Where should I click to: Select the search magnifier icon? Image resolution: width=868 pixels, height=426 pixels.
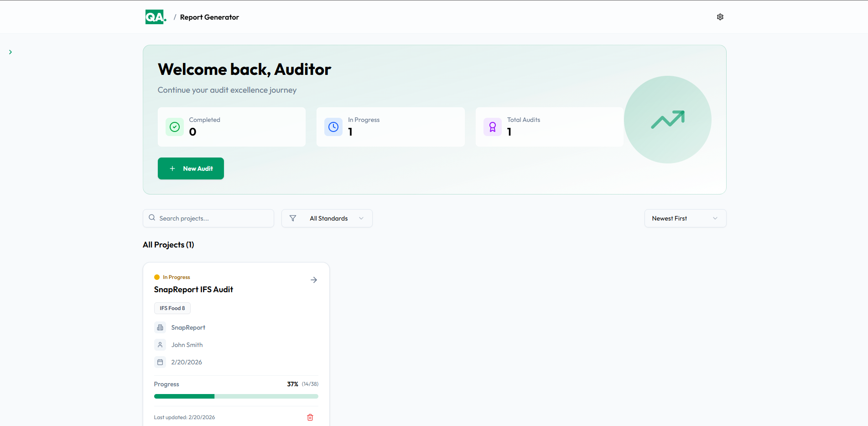tap(152, 218)
